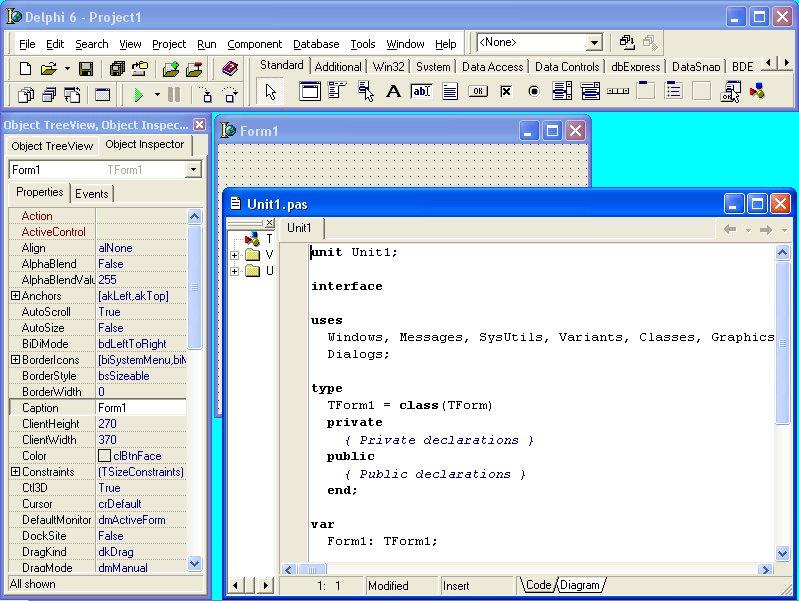Select the MainMenu component icon
Image resolution: width=799 pixels, height=601 pixels.
coord(337,91)
